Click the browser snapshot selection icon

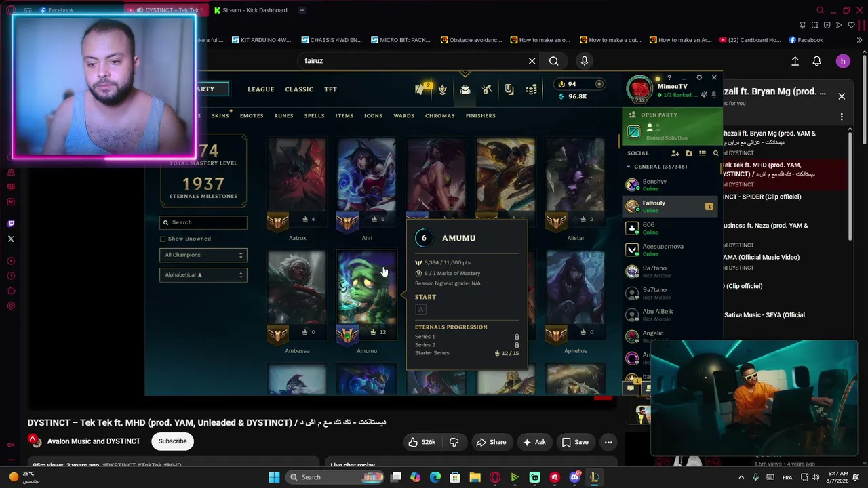(814, 25)
